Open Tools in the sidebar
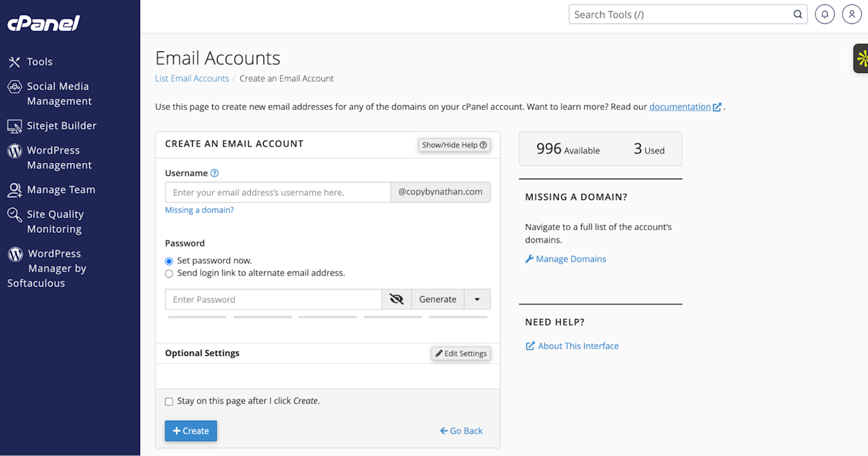 [40, 62]
